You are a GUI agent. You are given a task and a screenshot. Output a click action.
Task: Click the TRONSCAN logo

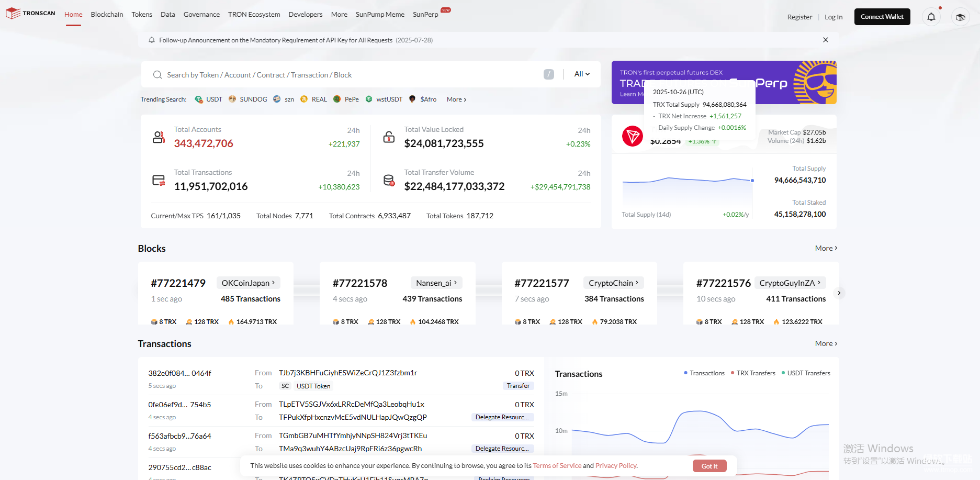click(30, 14)
